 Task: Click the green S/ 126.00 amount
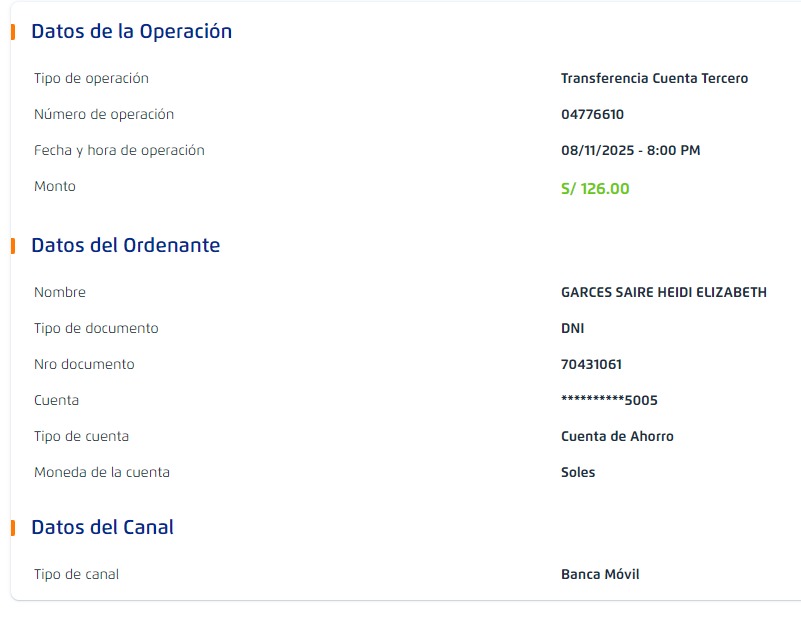[x=595, y=188]
